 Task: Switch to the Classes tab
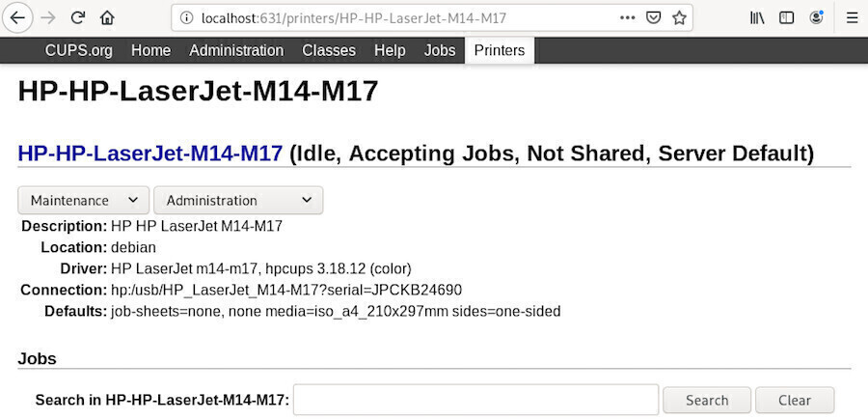pos(329,50)
